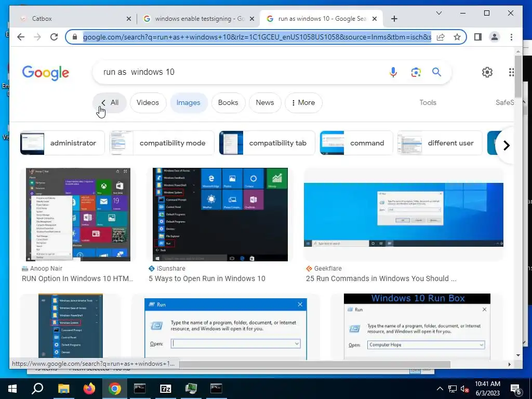Open the Windows Start menu
Image resolution: width=532 pixels, height=399 pixels.
[x=12, y=389]
